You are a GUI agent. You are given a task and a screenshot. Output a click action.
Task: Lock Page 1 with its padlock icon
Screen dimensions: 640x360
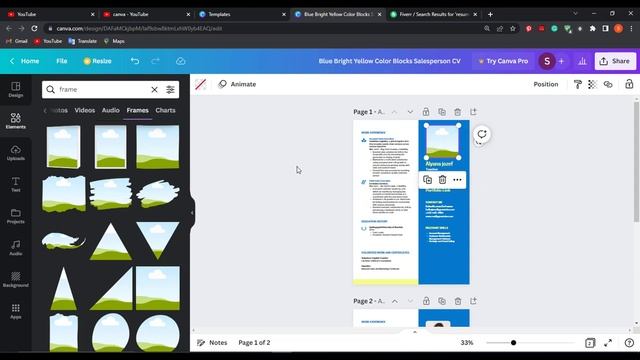[426, 111]
